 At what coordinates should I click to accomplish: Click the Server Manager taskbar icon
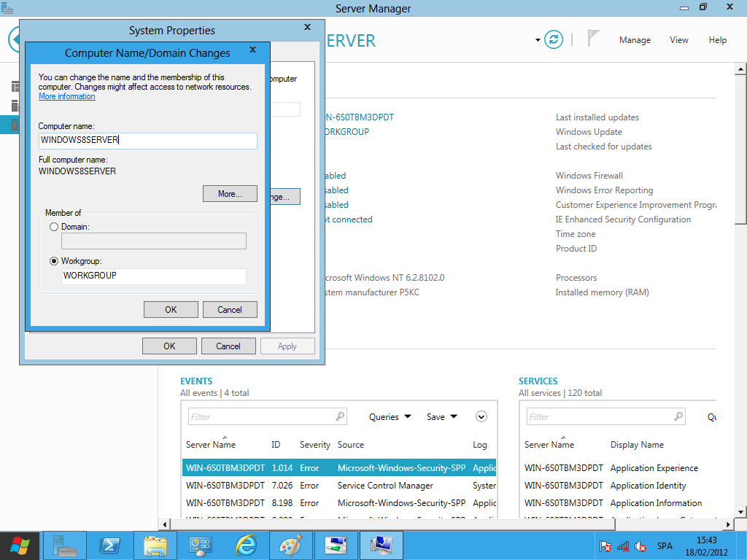[64, 545]
